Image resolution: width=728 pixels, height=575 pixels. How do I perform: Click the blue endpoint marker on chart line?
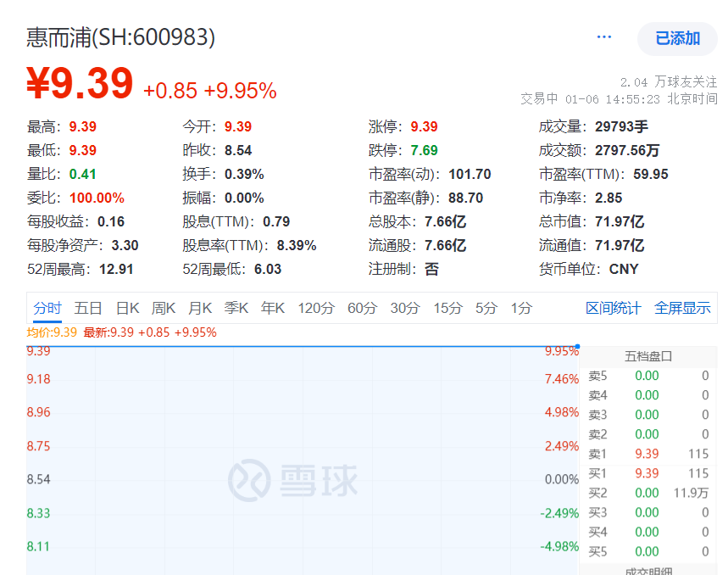click(578, 347)
